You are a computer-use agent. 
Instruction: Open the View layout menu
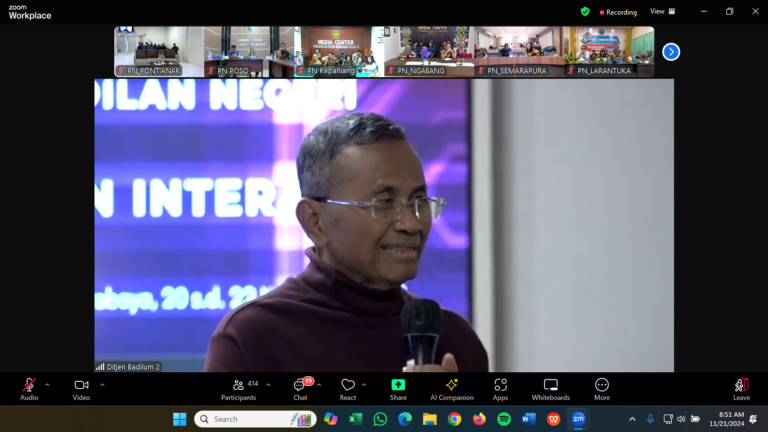(662, 12)
